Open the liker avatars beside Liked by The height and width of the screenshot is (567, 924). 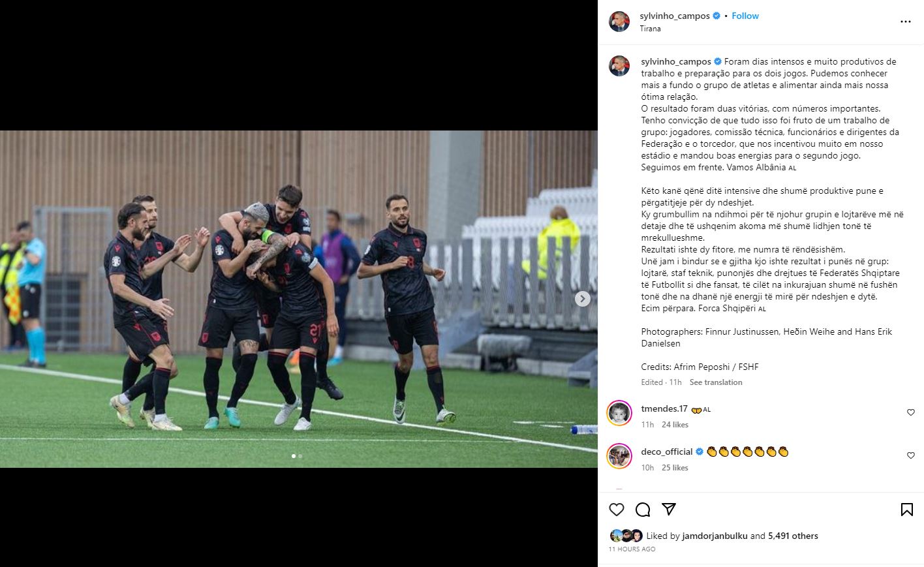(626, 536)
